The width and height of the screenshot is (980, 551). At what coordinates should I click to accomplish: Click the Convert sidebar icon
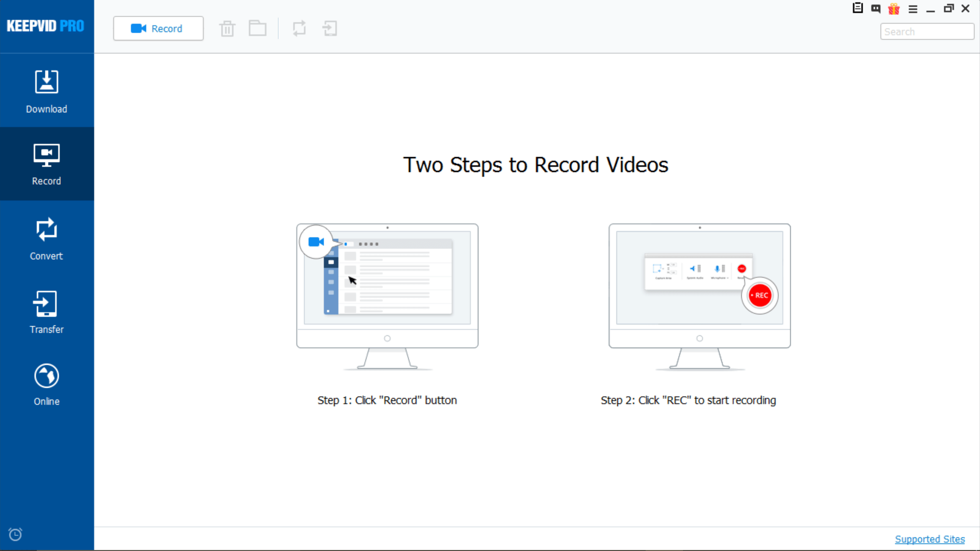pos(46,239)
